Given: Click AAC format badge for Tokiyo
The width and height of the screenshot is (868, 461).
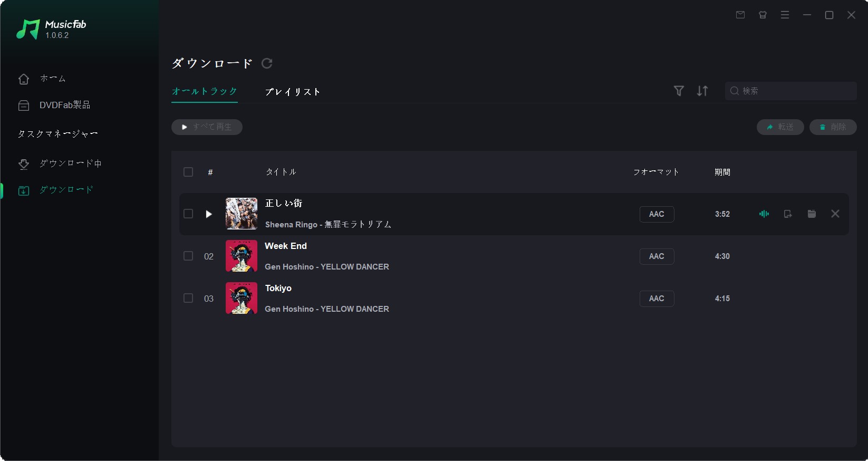Looking at the screenshot, I should [x=657, y=299].
